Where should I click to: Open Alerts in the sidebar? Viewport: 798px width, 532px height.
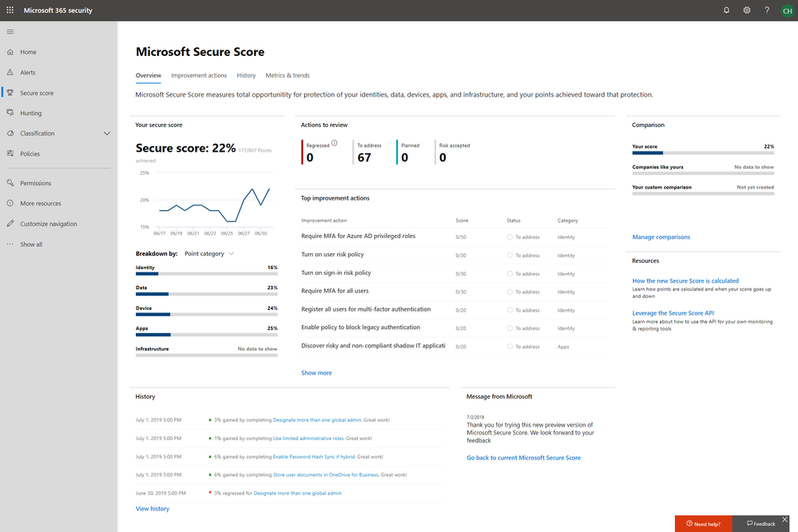point(27,72)
